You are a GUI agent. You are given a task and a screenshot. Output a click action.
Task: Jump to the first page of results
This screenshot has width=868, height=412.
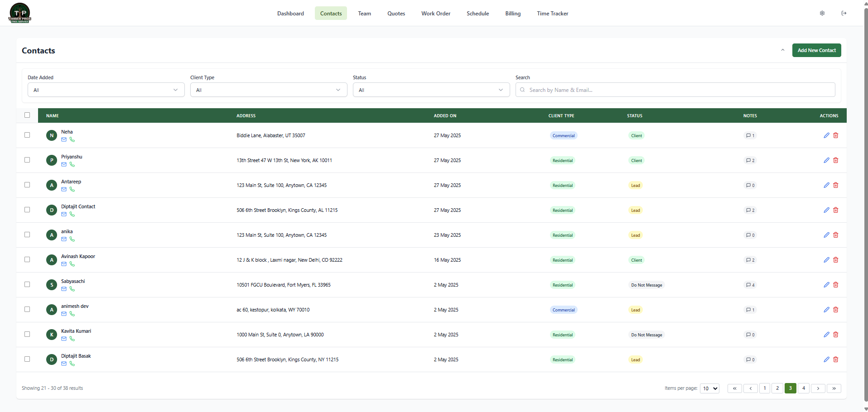point(735,388)
